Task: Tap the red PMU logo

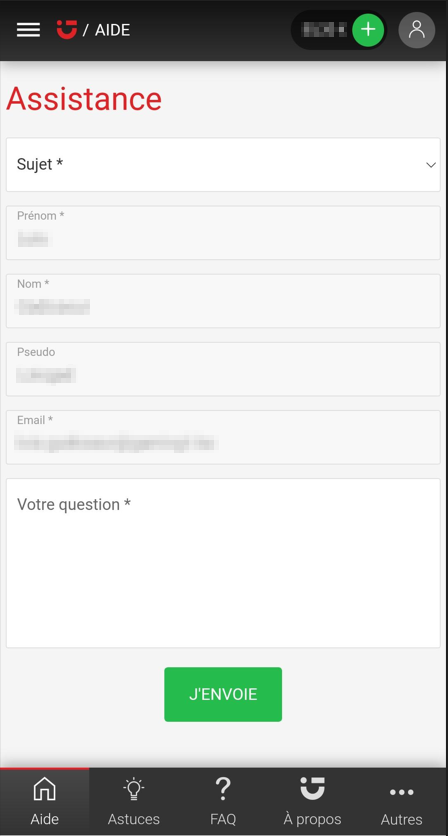Action: [67, 29]
